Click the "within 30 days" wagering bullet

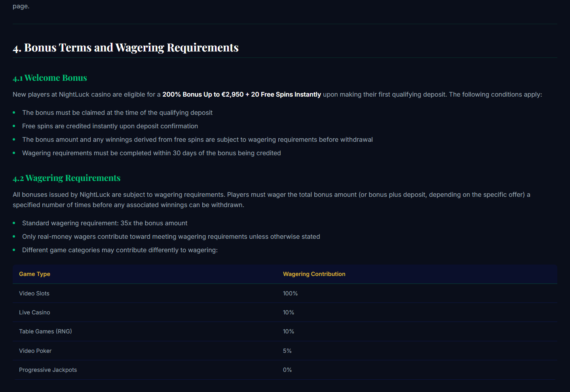coord(152,153)
